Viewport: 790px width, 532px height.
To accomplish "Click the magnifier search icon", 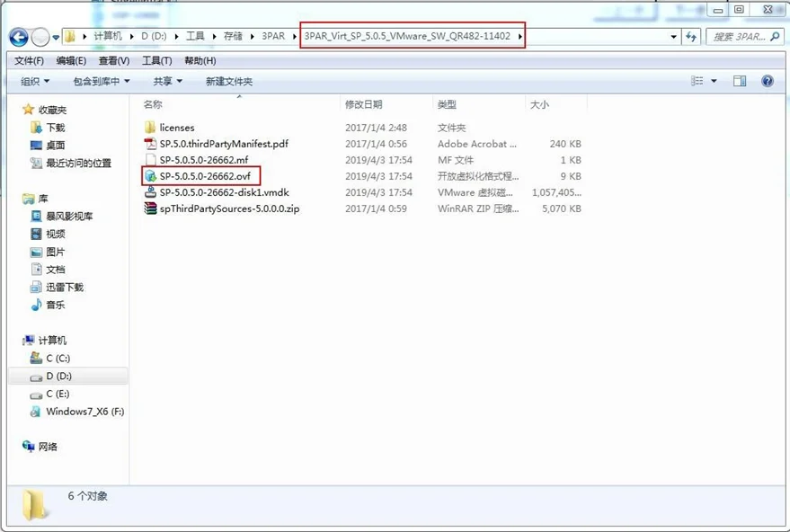I will coord(776,36).
